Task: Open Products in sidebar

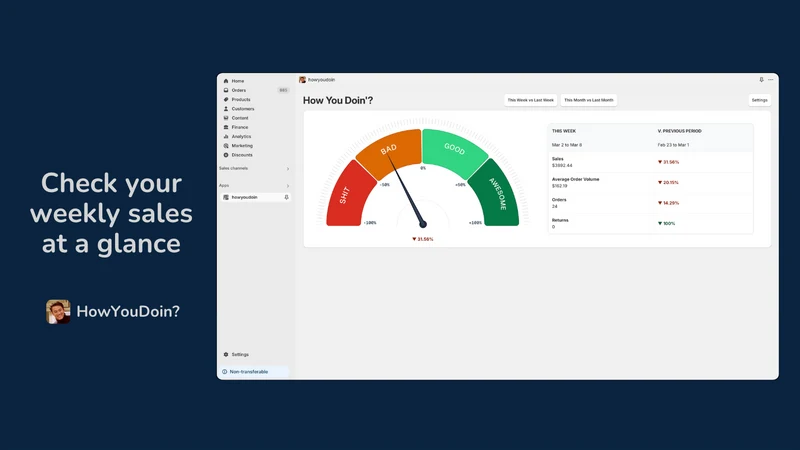Action: coord(241,99)
